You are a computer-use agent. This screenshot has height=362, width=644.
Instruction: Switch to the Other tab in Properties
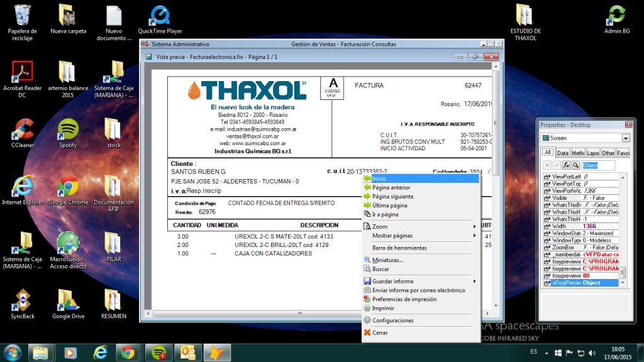click(608, 153)
